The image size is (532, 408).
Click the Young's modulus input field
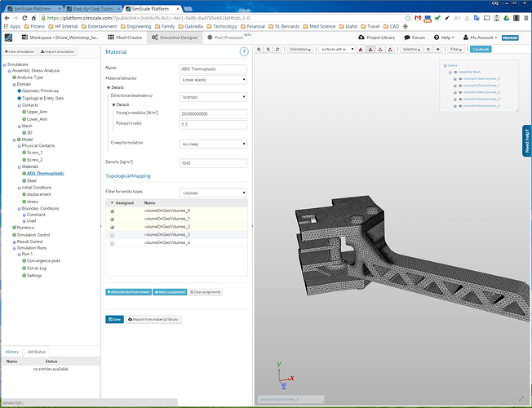click(x=212, y=113)
